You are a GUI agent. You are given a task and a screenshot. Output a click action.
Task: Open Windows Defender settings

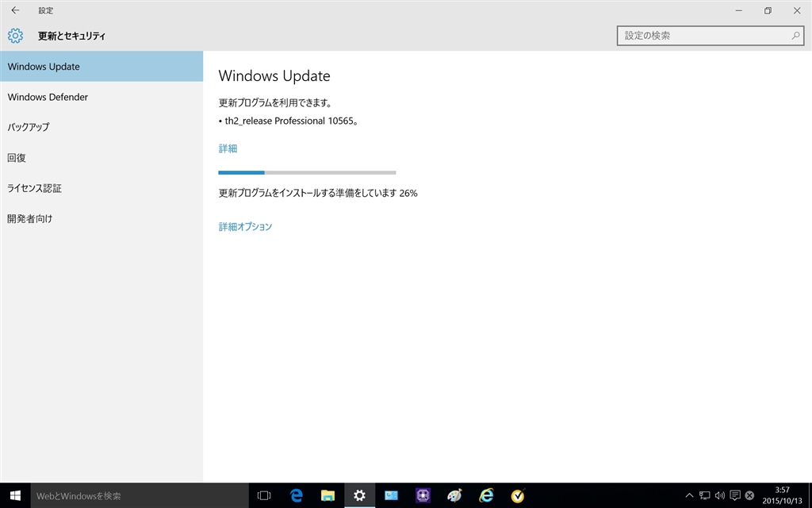coord(101,97)
